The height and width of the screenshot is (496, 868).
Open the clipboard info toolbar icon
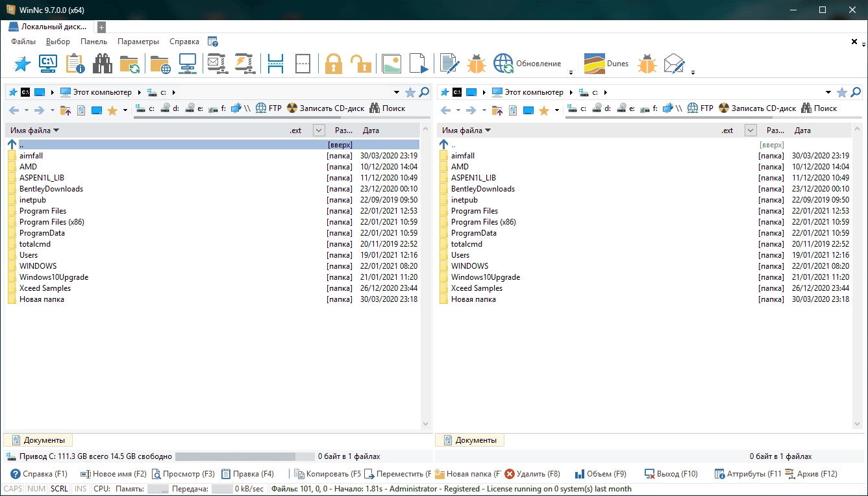coord(75,64)
